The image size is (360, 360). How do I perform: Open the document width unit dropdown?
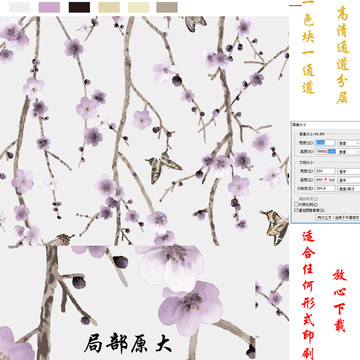349,171
